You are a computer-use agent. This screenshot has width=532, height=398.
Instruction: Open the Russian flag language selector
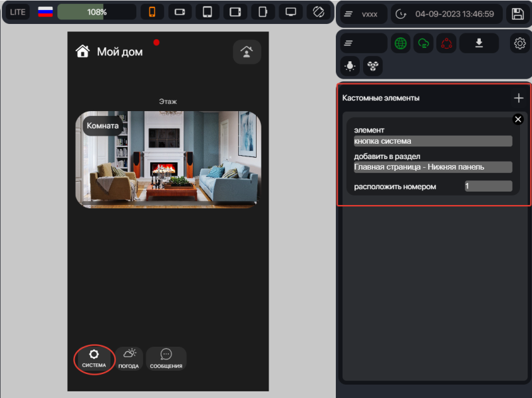coord(45,12)
